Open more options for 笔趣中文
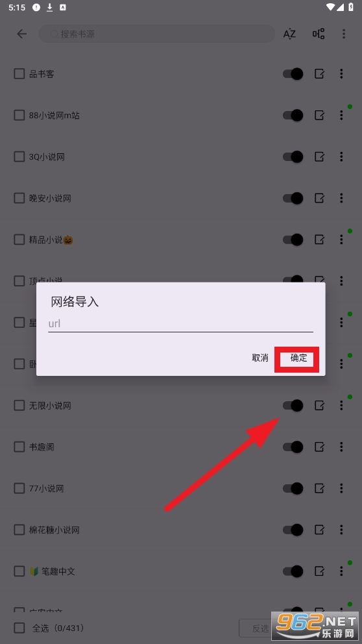The width and height of the screenshot is (362, 644). point(341,571)
